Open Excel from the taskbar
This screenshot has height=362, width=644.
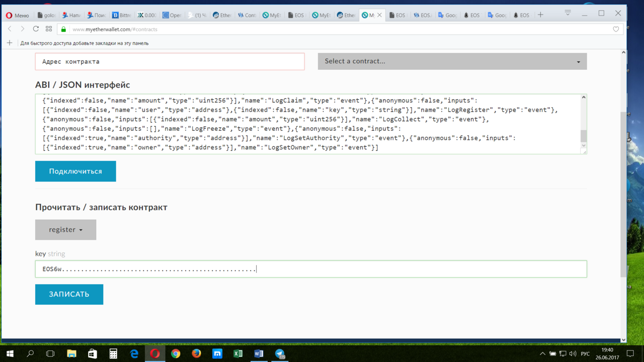pyautogui.click(x=238, y=353)
